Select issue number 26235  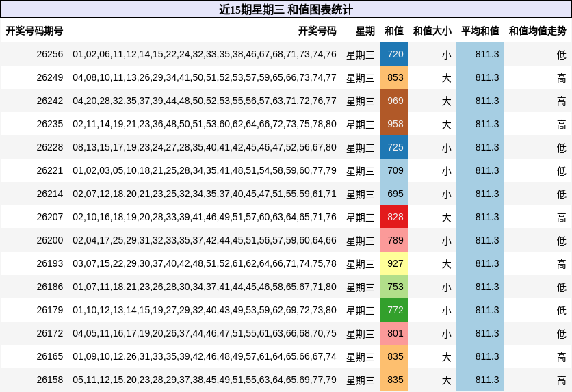(x=50, y=124)
